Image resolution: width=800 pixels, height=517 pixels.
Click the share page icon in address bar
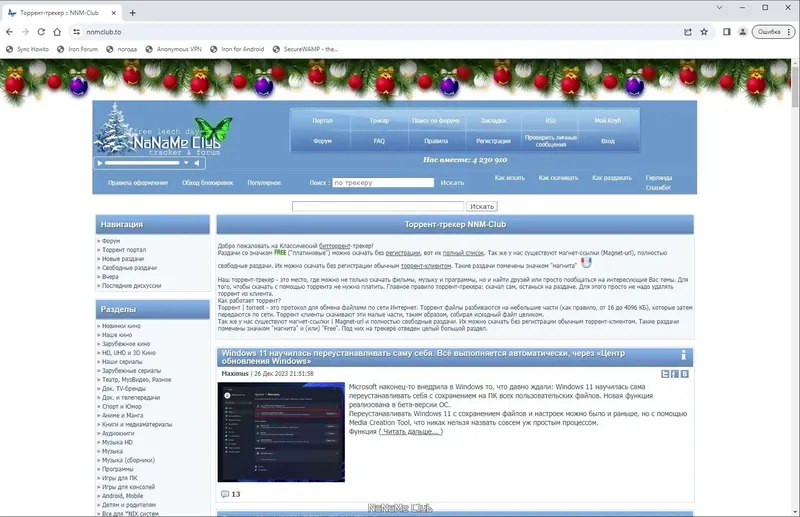[x=688, y=32]
